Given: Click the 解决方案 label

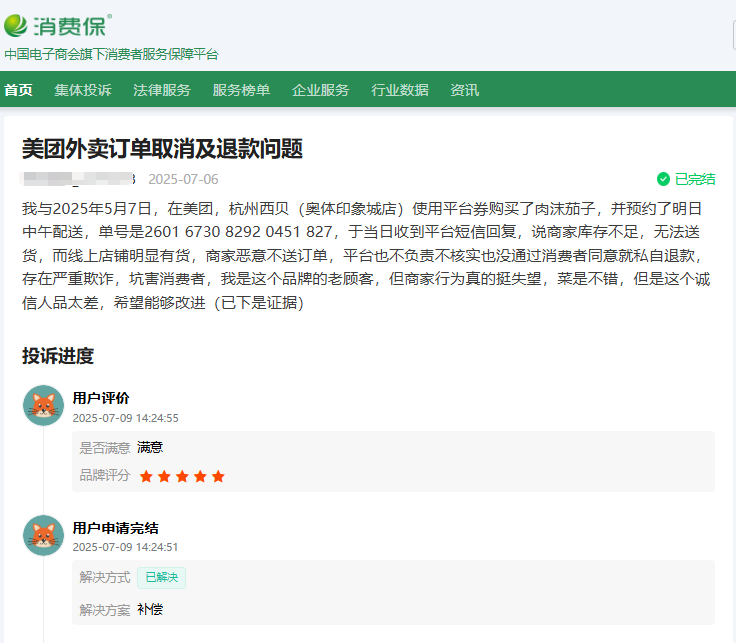Looking at the screenshot, I should tap(105, 610).
